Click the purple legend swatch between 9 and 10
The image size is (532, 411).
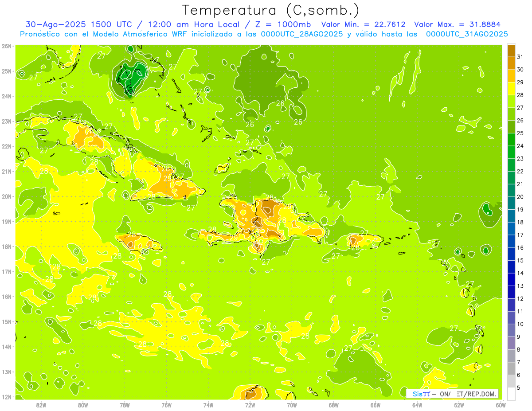point(512,330)
